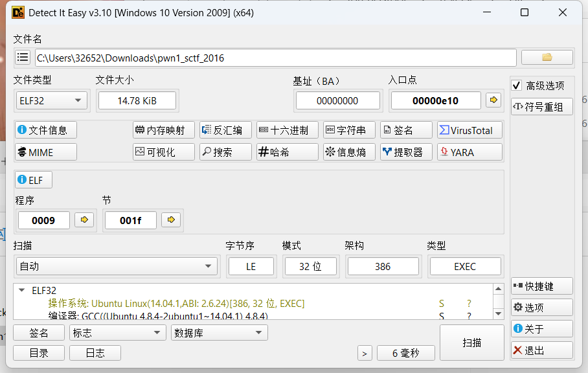This screenshot has width=588, height=373.
Task: Open the file list menu icon
Action: (23, 58)
